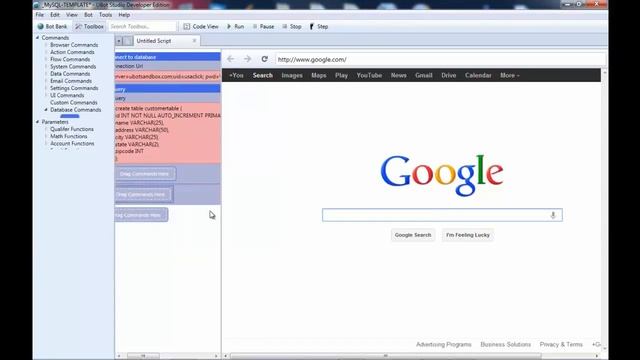Run the script
The width and height of the screenshot is (640, 360).
point(236,27)
